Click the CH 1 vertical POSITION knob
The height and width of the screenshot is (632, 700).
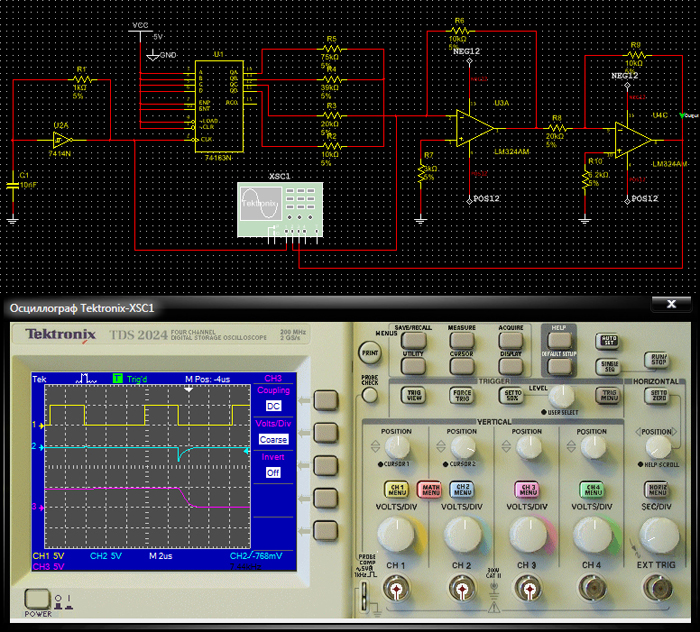tap(397, 448)
